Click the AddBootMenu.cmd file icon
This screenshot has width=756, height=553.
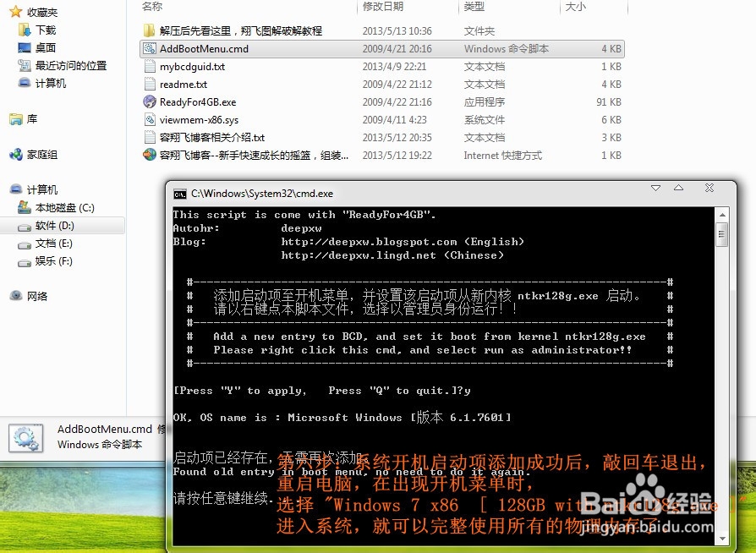pos(150,49)
